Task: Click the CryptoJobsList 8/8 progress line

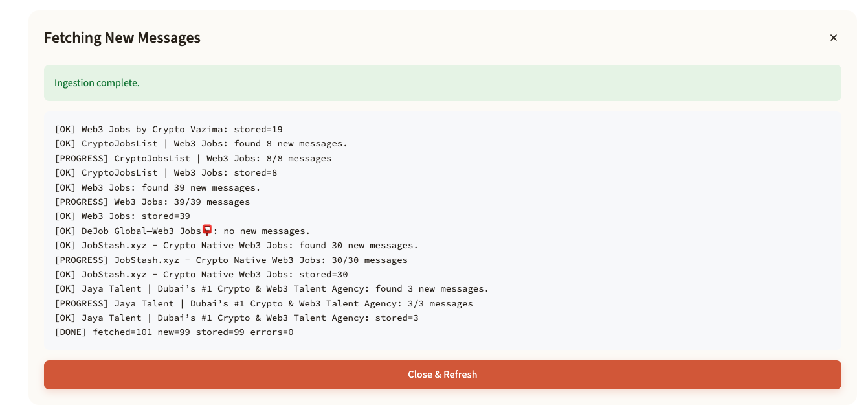Action: tap(193, 158)
